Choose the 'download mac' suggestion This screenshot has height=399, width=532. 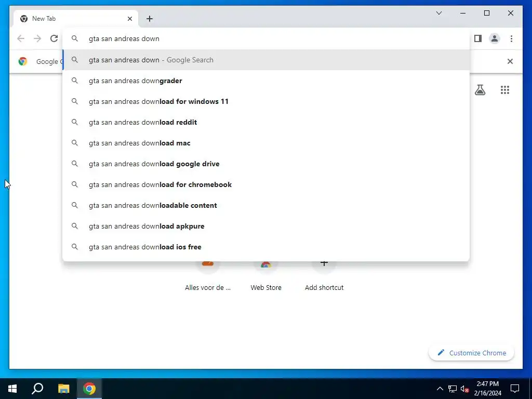coord(267,143)
